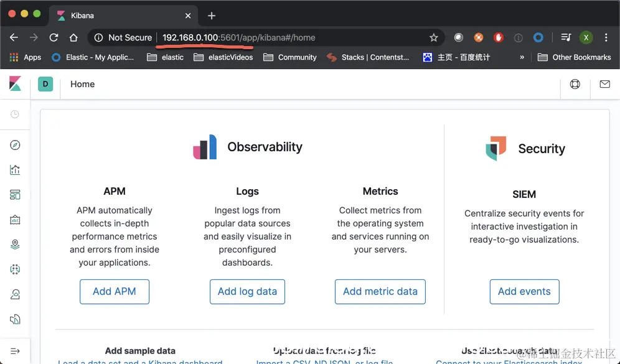Open Chrome three-dot menu

pyautogui.click(x=606, y=37)
